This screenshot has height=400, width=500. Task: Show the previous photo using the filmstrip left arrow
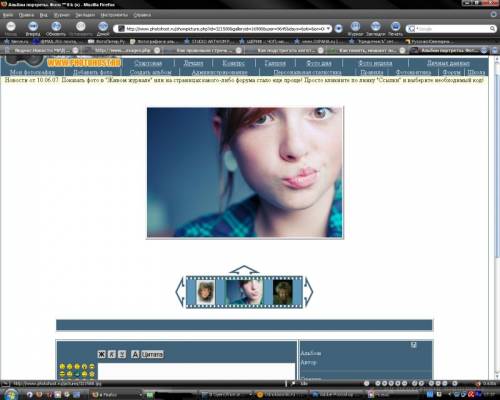pos(180,291)
